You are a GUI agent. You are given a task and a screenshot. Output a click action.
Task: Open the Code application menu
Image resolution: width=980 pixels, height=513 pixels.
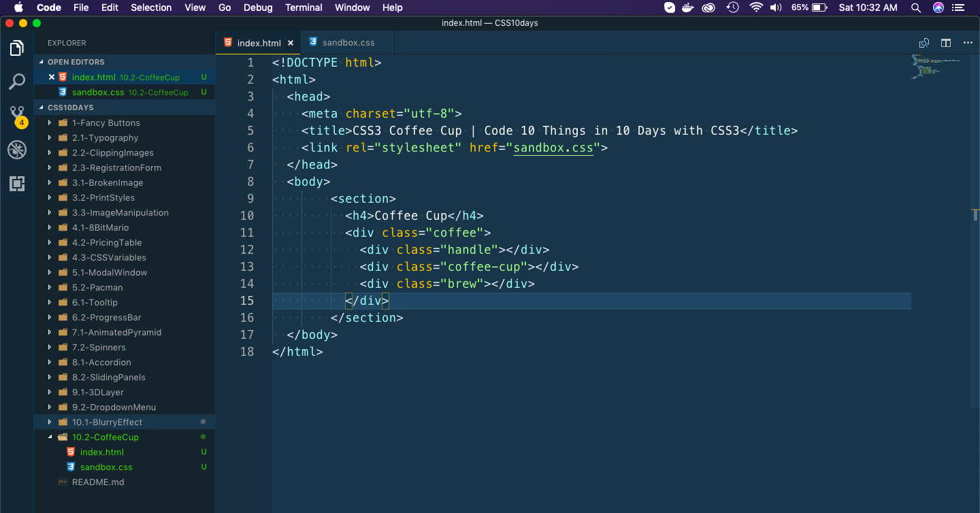49,7
